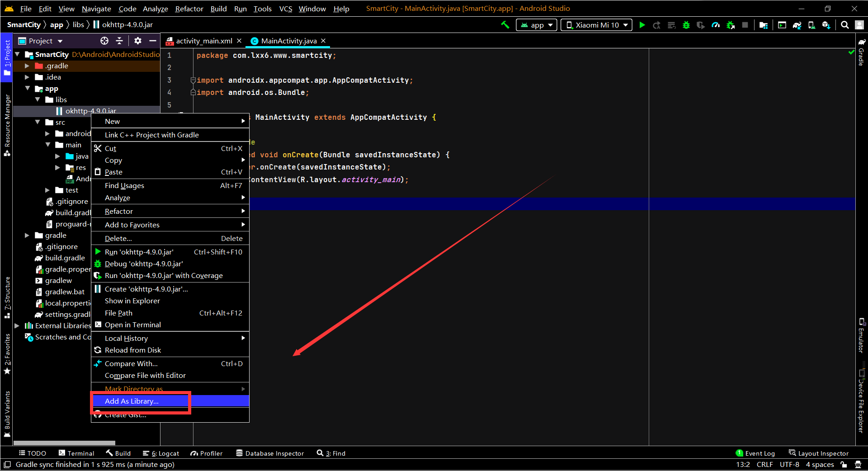The width and height of the screenshot is (868, 471).
Task: Toggle the Resource Manager side tab
Action: 7,125
